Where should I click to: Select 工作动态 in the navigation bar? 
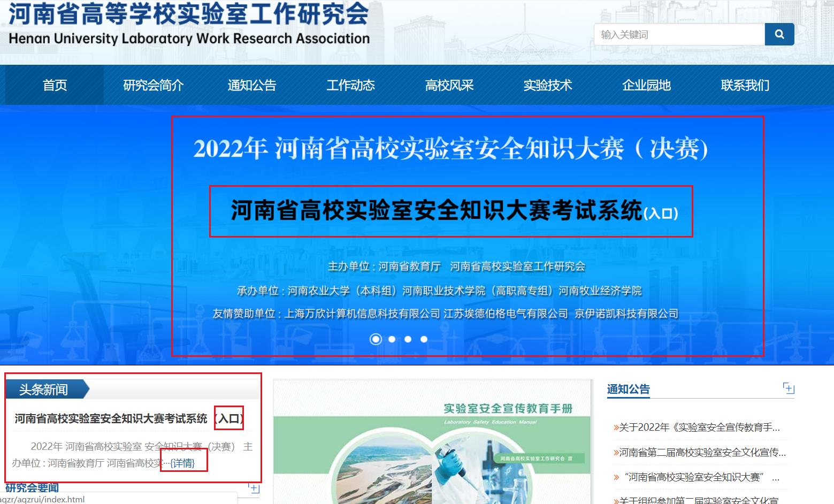click(x=350, y=85)
